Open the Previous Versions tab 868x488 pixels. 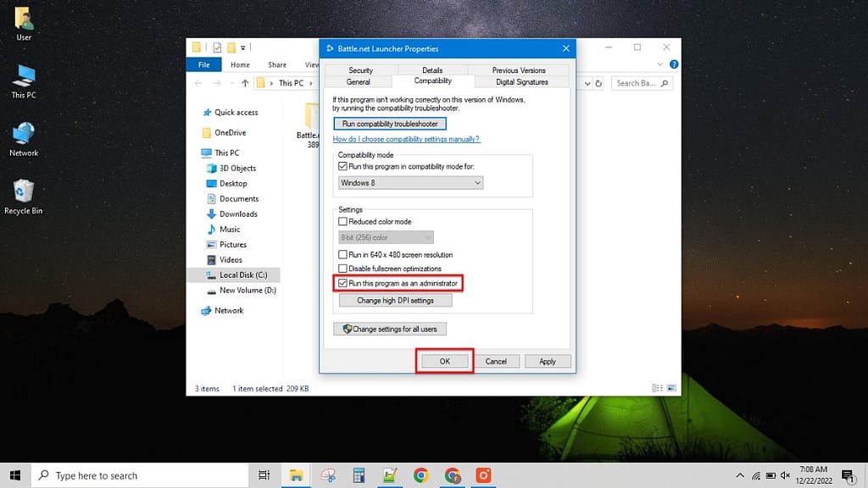[x=519, y=70]
